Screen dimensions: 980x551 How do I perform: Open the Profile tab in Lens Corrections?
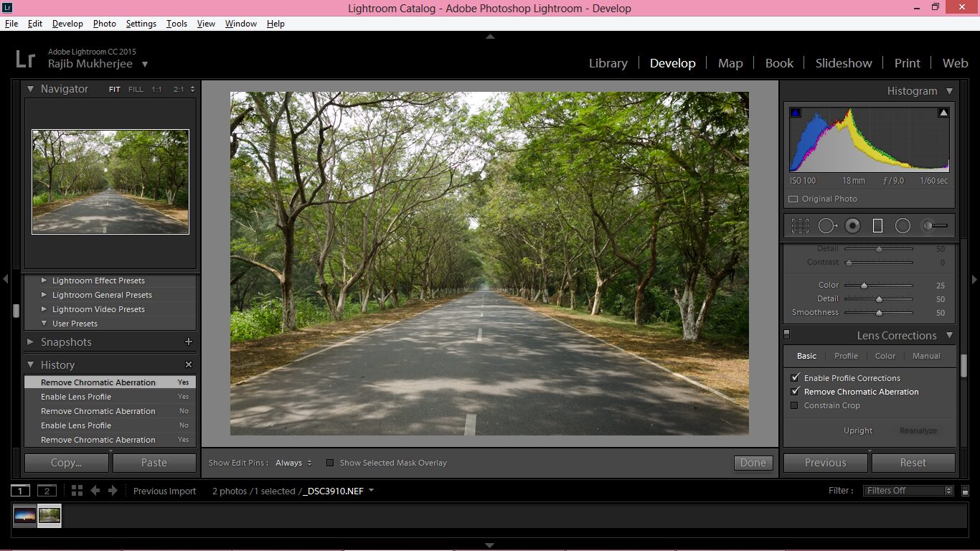(x=846, y=356)
